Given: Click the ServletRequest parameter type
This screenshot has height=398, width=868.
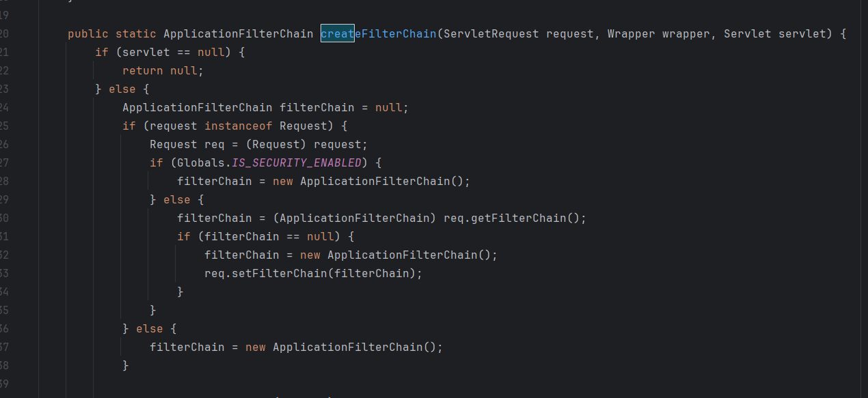Looking at the screenshot, I should [x=491, y=33].
